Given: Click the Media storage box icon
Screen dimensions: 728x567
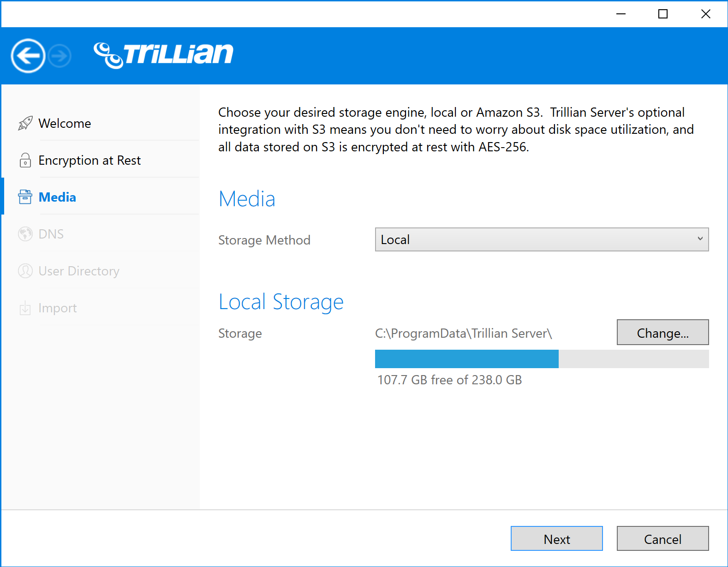Looking at the screenshot, I should [25, 197].
